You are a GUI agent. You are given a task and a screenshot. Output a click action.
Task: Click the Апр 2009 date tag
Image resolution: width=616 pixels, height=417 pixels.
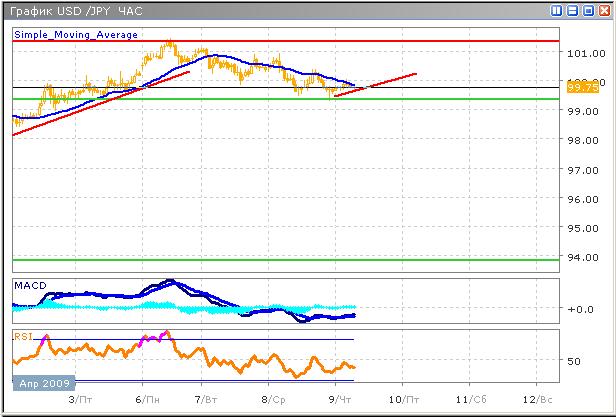[42, 383]
